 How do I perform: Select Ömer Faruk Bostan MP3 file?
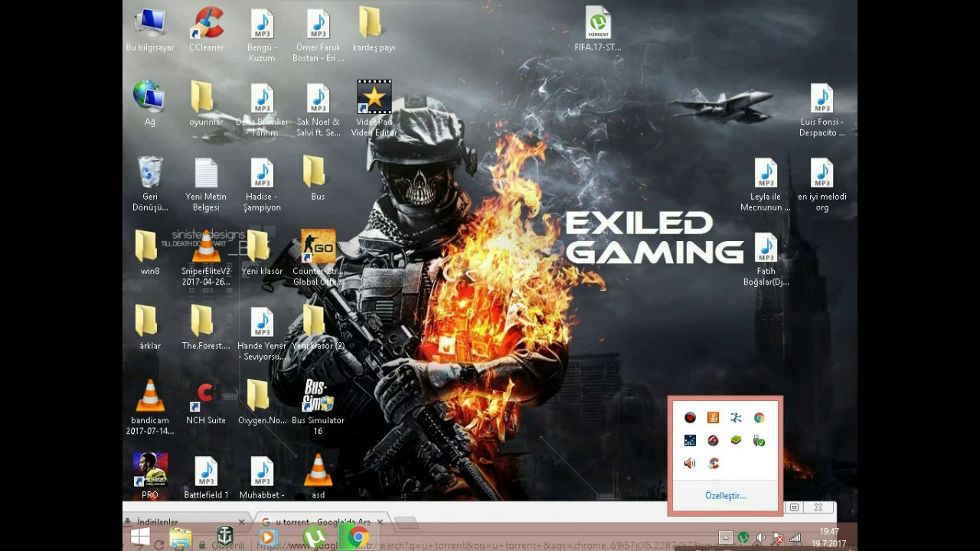point(318,36)
